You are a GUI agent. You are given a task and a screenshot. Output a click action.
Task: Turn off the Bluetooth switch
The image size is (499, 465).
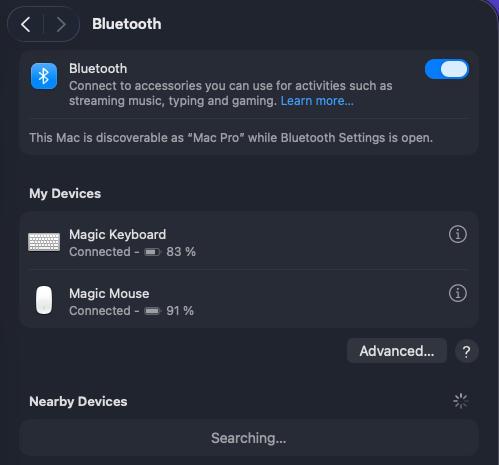(447, 69)
